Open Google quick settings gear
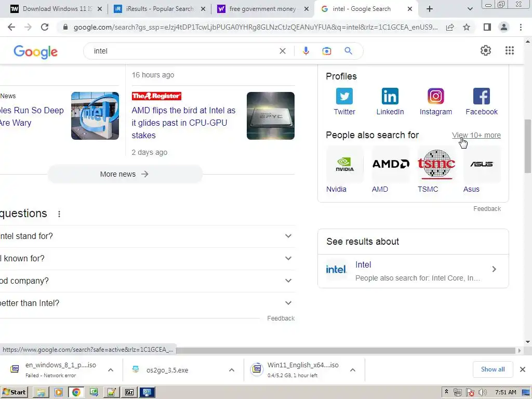Viewport: 532px width, 399px height. coord(486,50)
